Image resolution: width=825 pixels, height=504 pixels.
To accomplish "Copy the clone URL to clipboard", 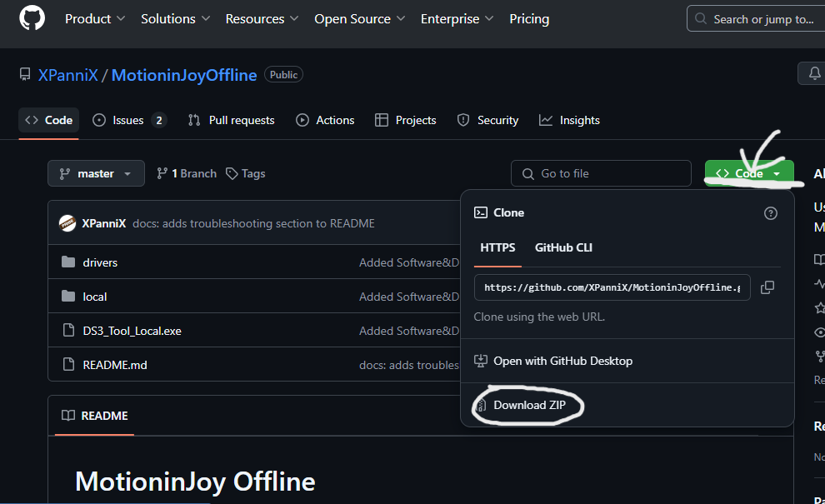I will 767,287.
